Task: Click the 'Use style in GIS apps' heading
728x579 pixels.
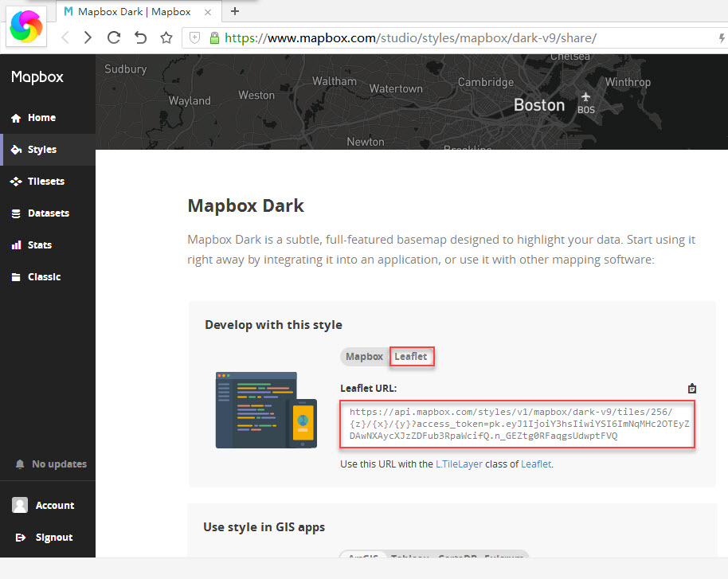Action: point(264,527)
